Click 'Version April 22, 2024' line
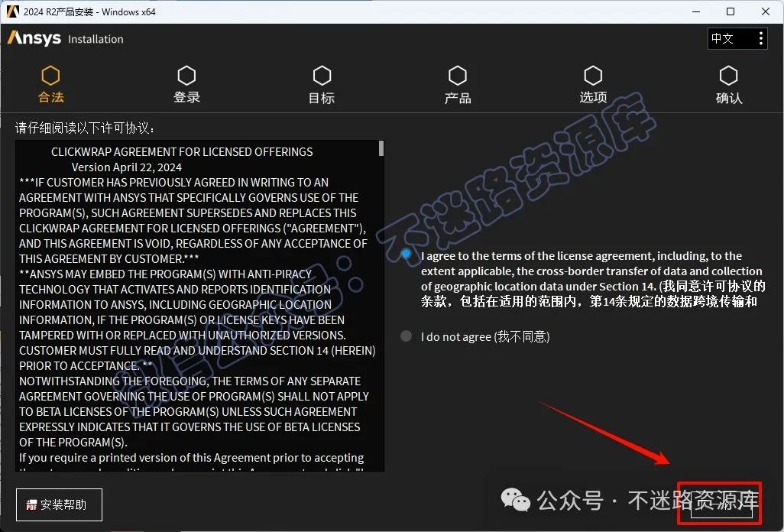The width and height of the screenshot is (784, 532). (x=127, y=167)
